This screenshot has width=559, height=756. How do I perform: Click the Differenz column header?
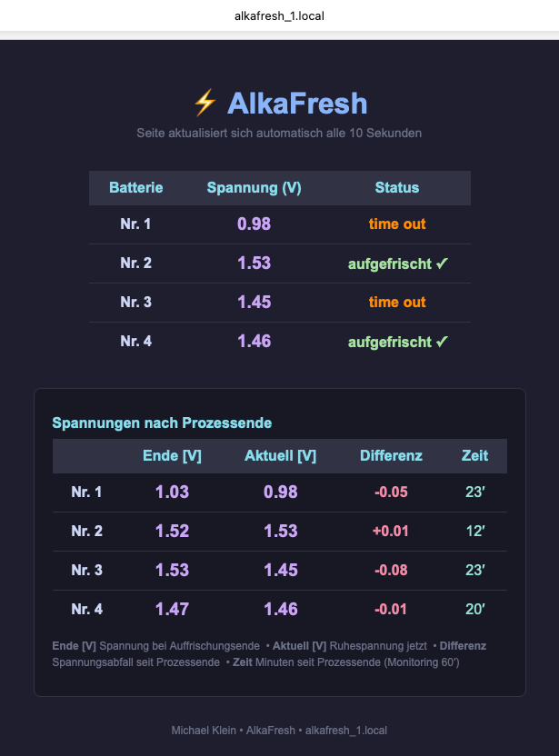(x=391, y=455)
